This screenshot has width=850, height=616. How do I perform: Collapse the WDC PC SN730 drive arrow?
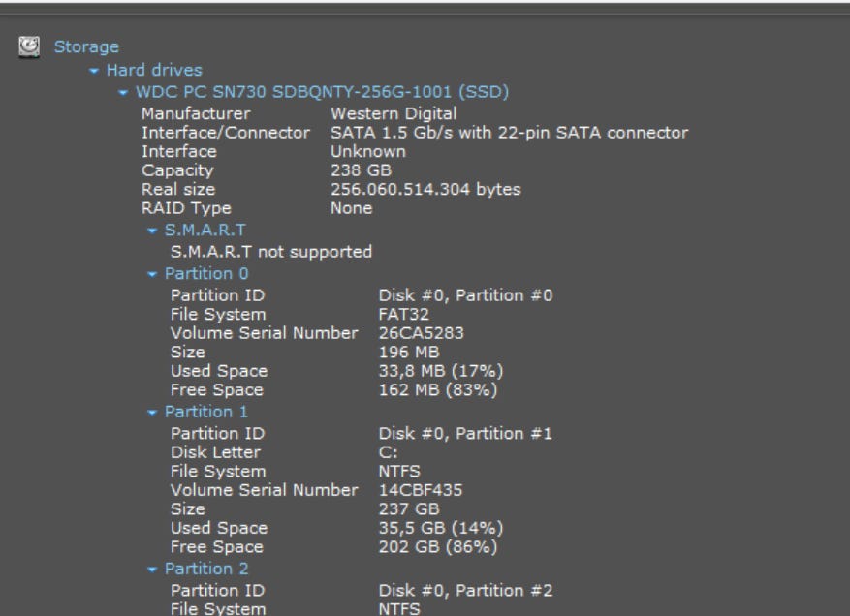[122, 93]
